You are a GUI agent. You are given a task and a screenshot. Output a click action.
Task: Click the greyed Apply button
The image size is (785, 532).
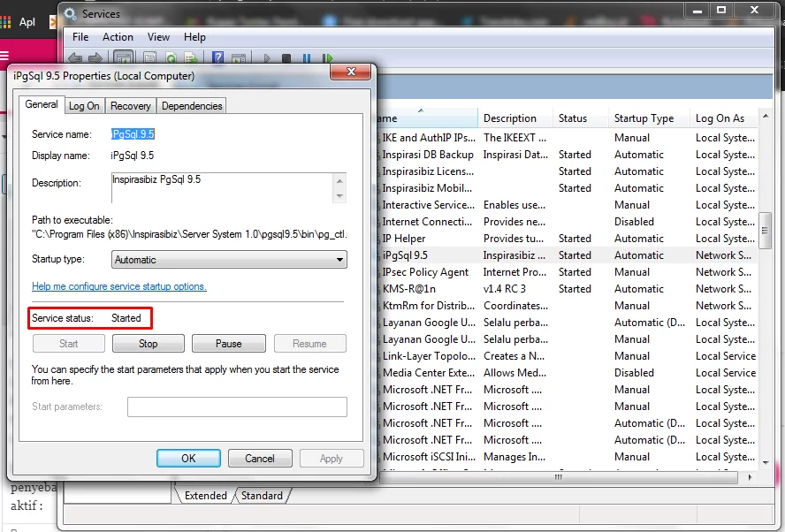click(x=332, y=458)
